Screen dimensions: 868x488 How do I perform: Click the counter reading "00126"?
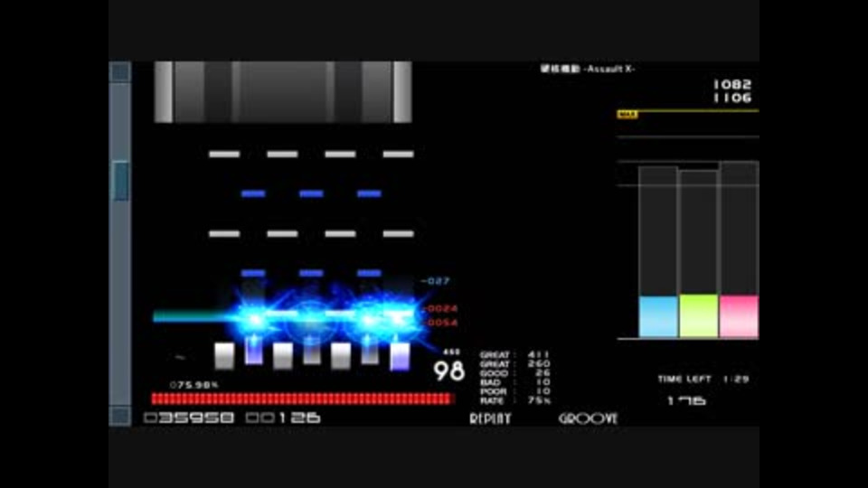(283, 418)
